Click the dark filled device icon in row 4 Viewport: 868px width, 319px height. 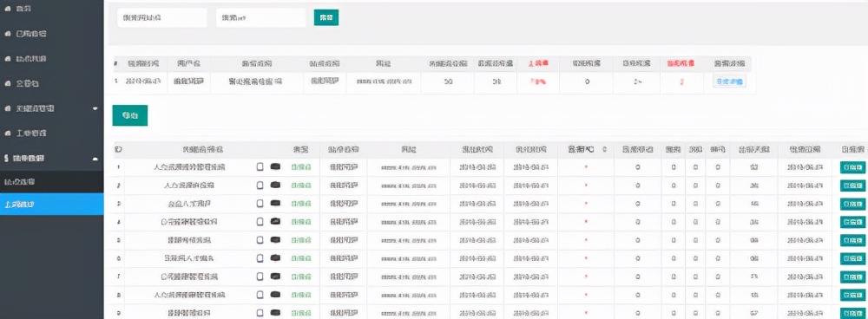(x=275, y=222)
